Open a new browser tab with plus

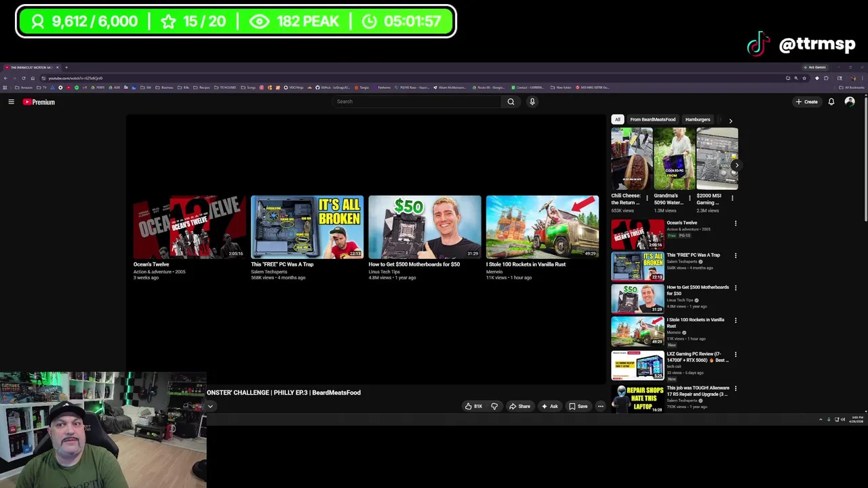point(66,67)
